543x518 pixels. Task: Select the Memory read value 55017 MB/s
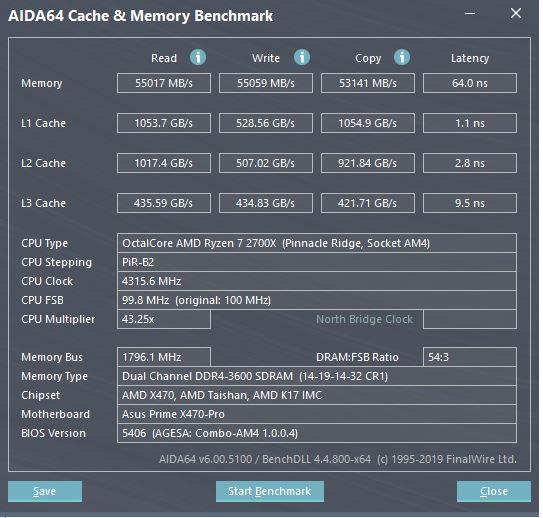(164, 83)
